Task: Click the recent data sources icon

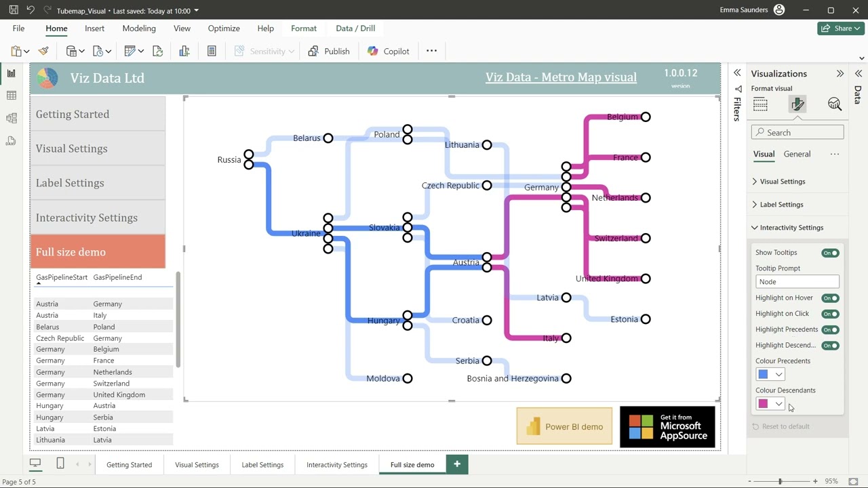Action: pyautogui.click(x=98, y=51)
